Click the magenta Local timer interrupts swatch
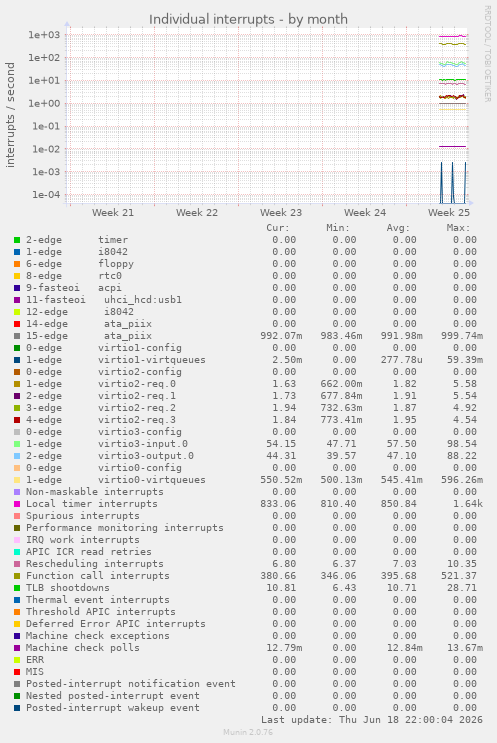The width and height of the screenshot is (497, 743). point(17,504)
